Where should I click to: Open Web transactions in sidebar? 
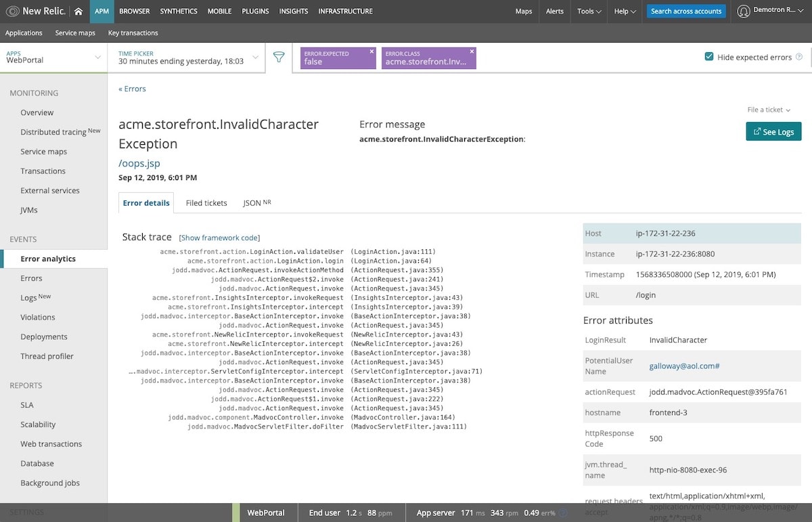[51, 444]
